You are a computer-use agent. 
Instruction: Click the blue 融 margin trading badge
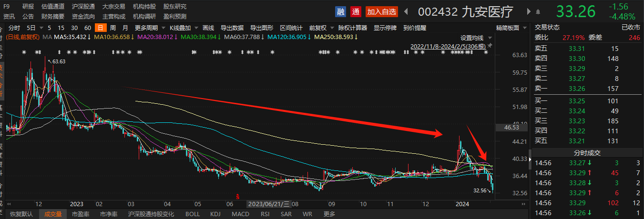[340, 11]
